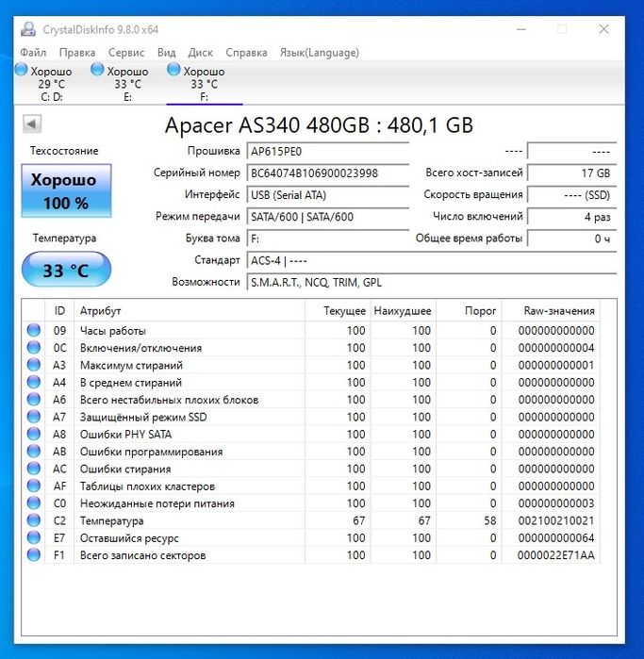Image resolution: width=644 pixels, height=659 pixels.
Task: Click status orb of attribute 09 Часы работы
Action: [x=34, y=330]
